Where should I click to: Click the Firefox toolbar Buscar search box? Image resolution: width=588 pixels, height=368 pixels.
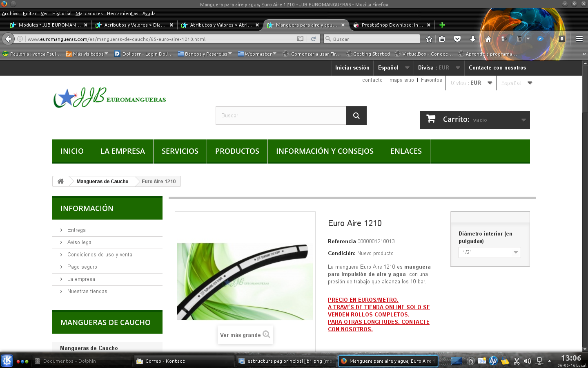[372, 39]
